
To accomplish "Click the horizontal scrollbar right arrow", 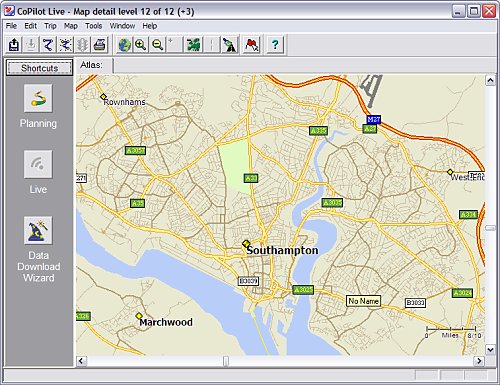I will 479,361.
